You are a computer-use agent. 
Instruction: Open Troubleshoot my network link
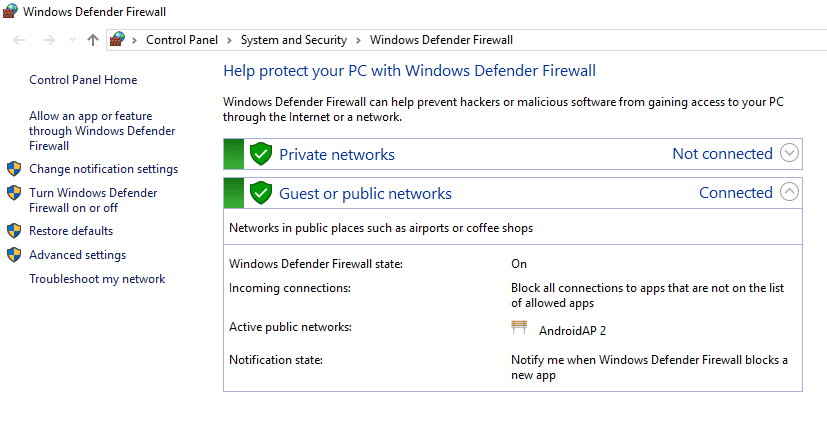coord(97,279)
